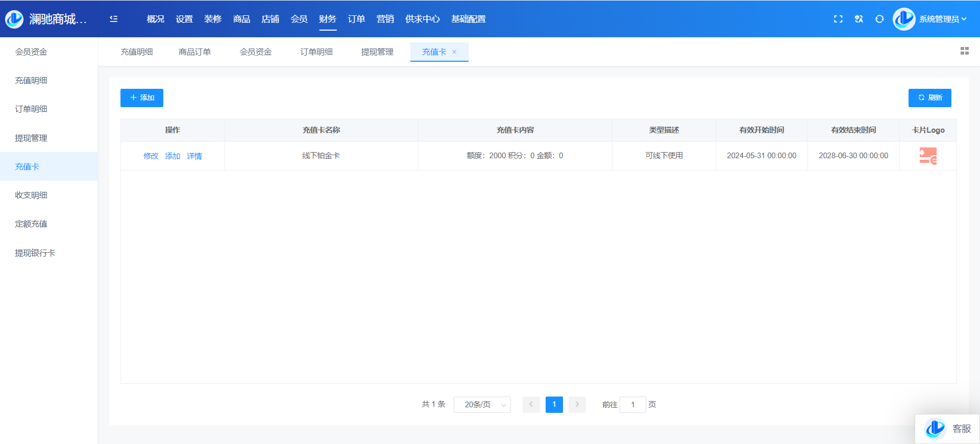Click the 刷新 refresh button
Viewport: 980px width, 444px height.
929,98
